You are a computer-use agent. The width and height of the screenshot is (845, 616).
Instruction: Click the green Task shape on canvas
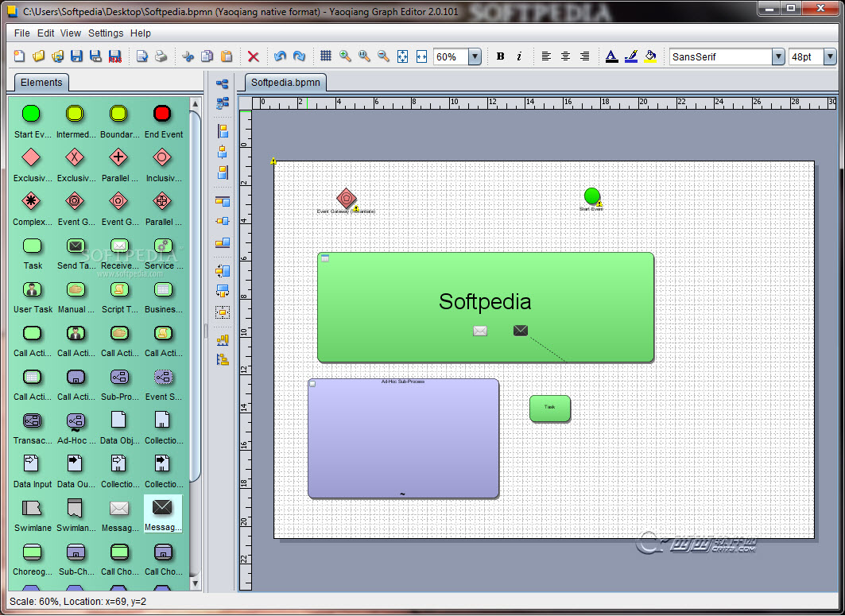point(550,409)
